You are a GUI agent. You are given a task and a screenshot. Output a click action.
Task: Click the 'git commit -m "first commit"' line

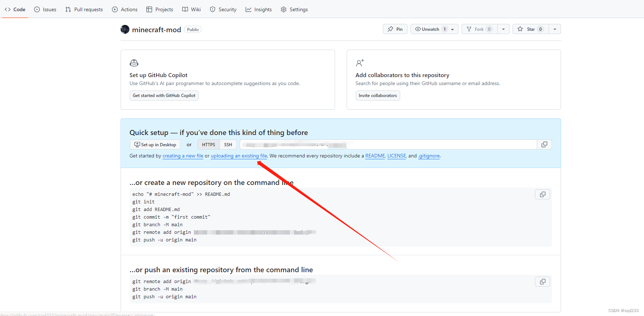pyautogui.click(x=171, y=217)
